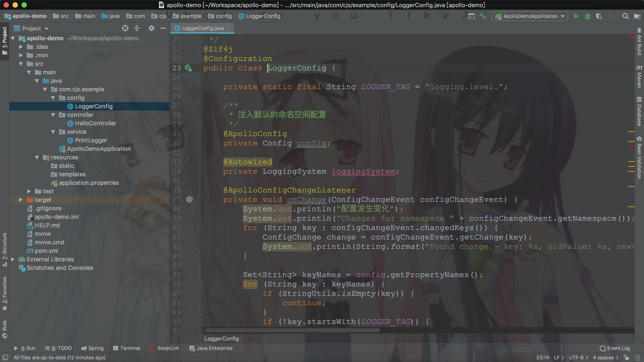Click the @ gutter icon on line 37

pyautogui.click(x=189, y=199)
